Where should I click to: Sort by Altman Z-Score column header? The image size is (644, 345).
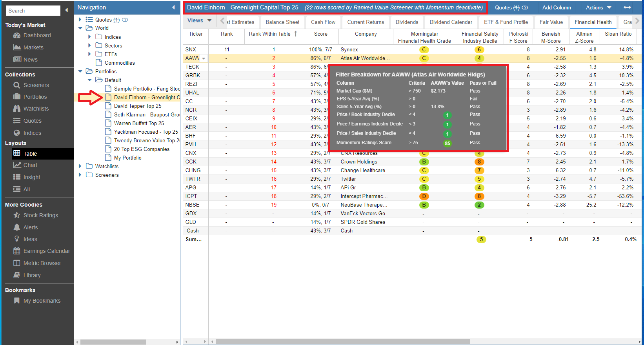pyautogui.click(x=584, y=37)
